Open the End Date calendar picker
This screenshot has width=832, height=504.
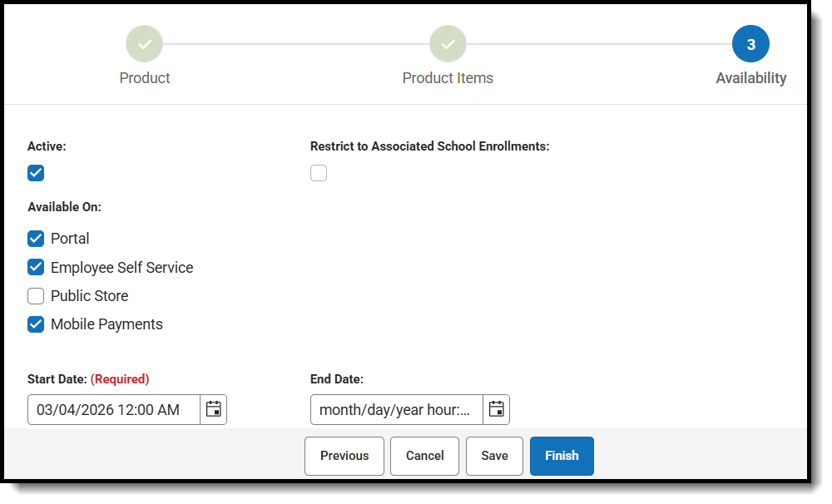tap(497, 409)
